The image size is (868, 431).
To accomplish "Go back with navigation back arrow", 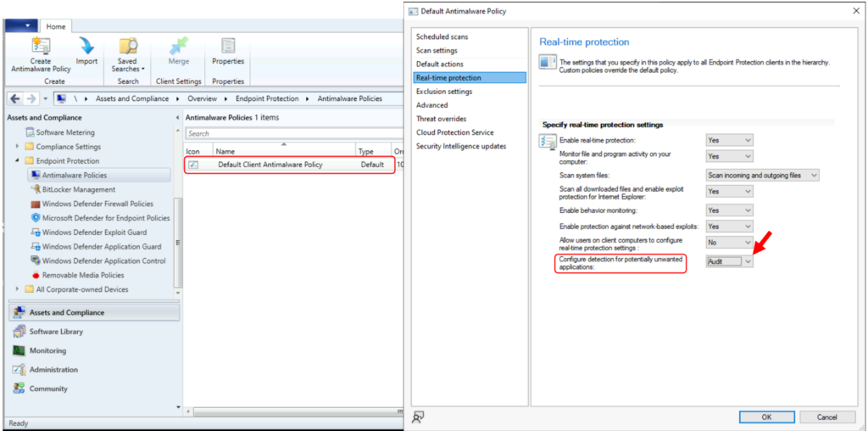I will (x=15, y=98).
